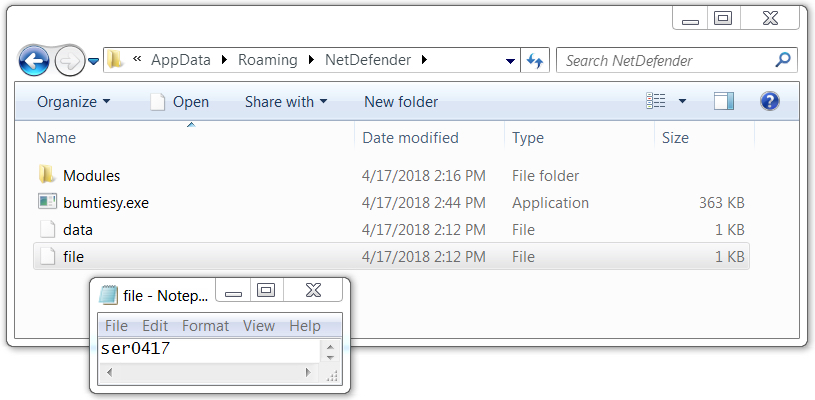Open the address bar history dropdown

click(510, 61)
